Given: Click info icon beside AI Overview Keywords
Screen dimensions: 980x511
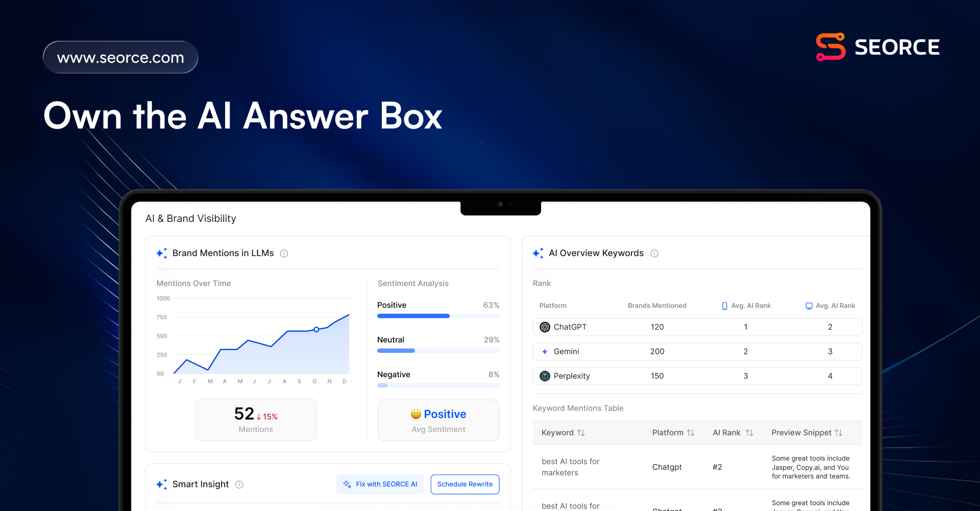Looking at the screenshot, I should [x=654, y=253].
